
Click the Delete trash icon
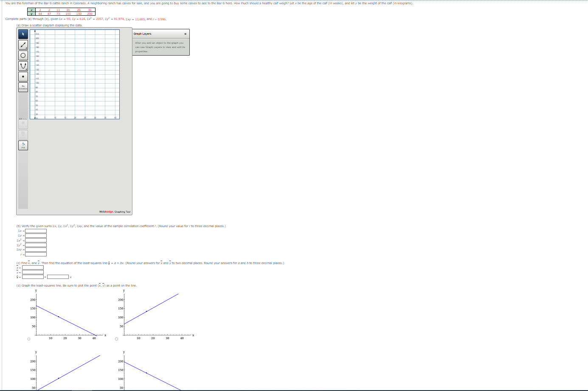23,134
